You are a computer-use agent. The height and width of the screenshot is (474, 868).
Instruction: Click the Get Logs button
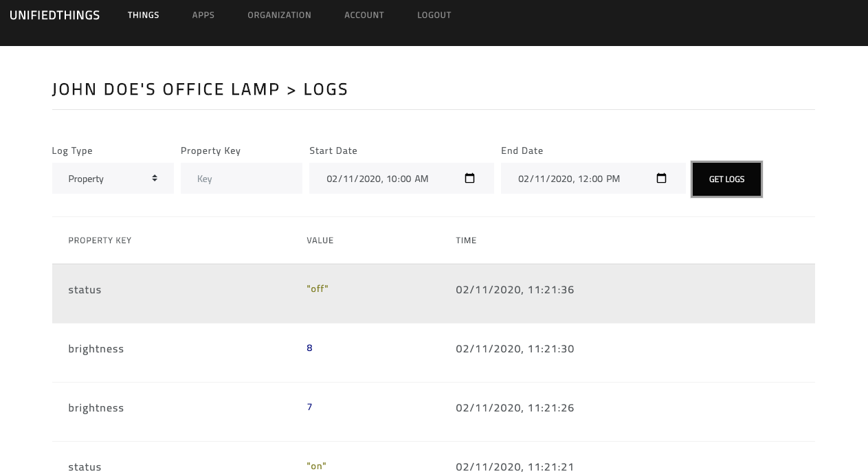pyautogui.click(x=726, y=179)
